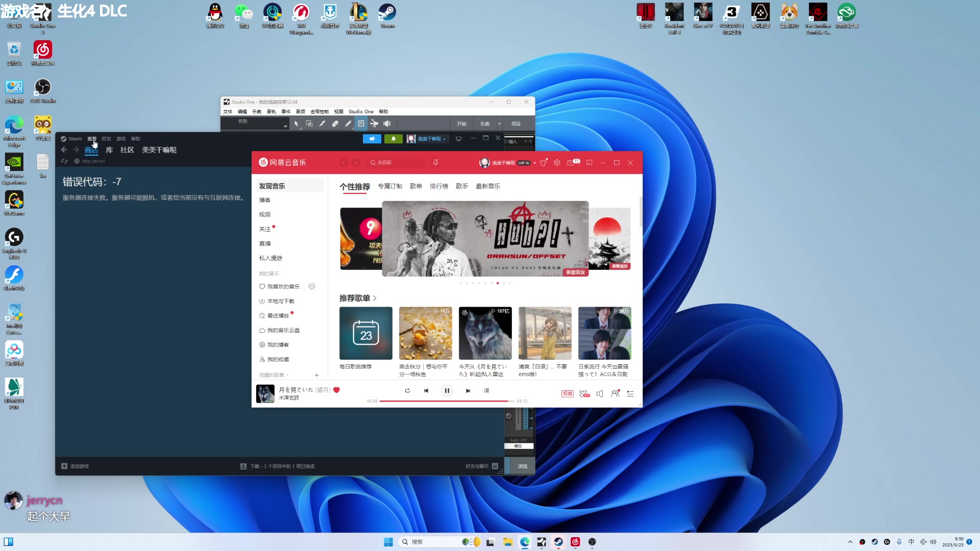Switch NetEase Music to mini mode

point(589,163)
